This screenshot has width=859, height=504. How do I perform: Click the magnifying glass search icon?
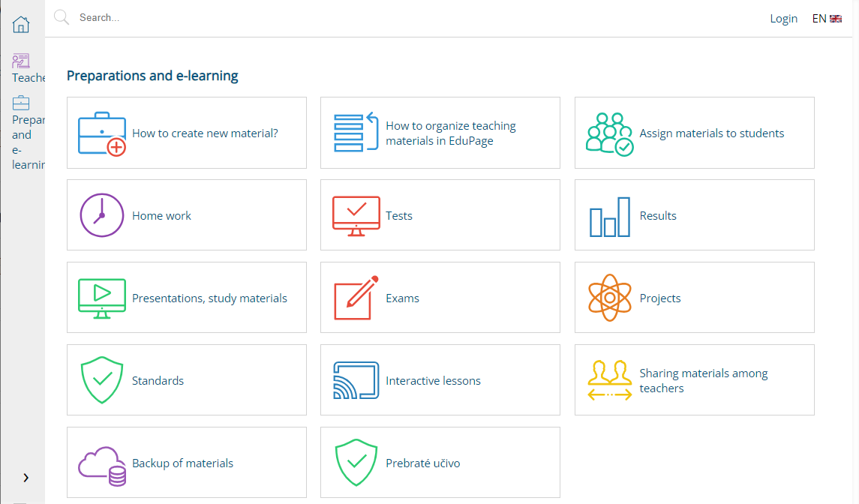62,17
